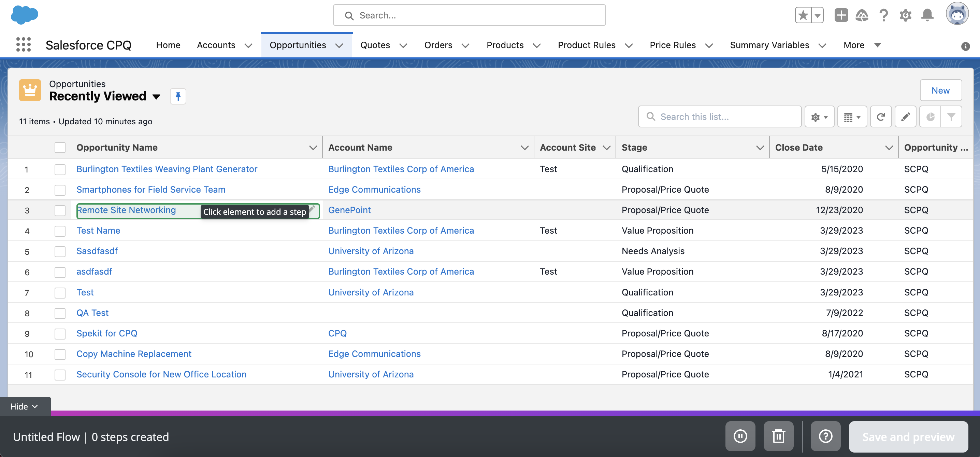Click the Account Name column header
This screenshot has height=457, width=980.
click(360, 148)
